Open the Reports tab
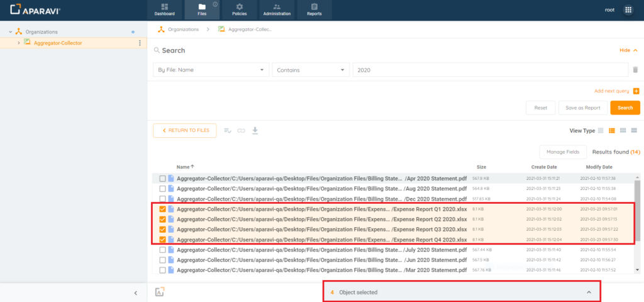Image resolution: width=644 pixels, height=302 pixels. tap(314, 10)
